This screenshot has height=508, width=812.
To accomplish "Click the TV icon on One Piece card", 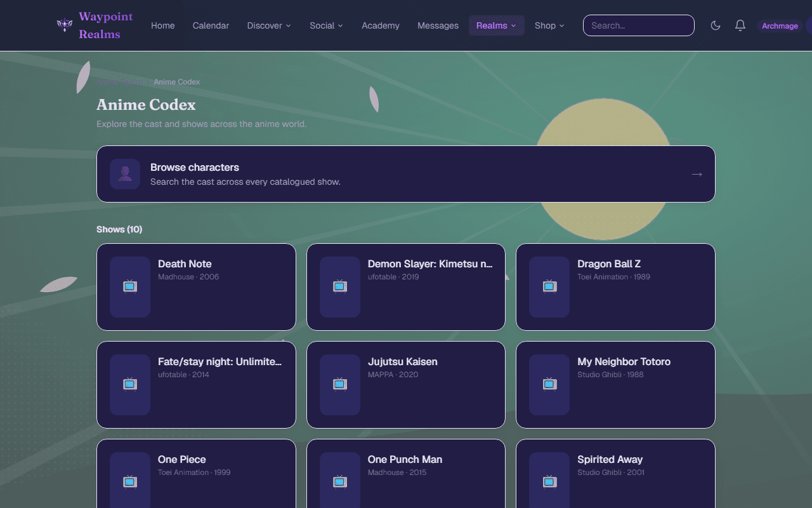I will (x=130, y=481).
